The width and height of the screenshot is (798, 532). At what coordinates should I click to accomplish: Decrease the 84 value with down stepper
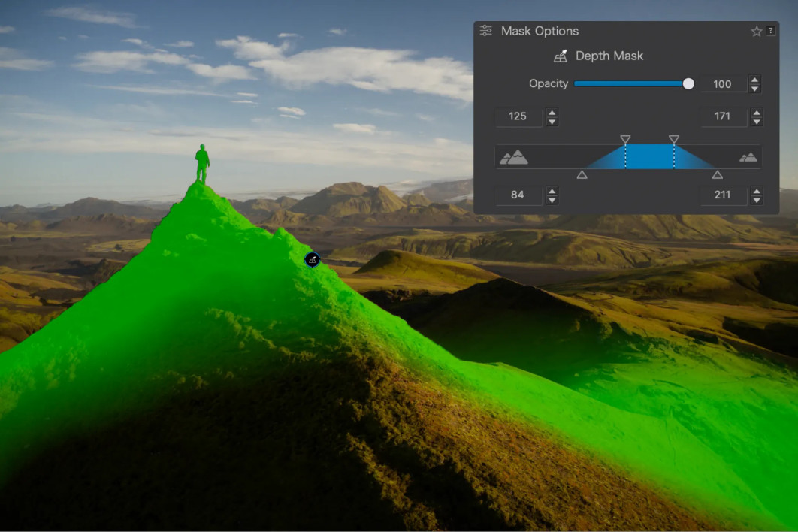coord(552,200)
